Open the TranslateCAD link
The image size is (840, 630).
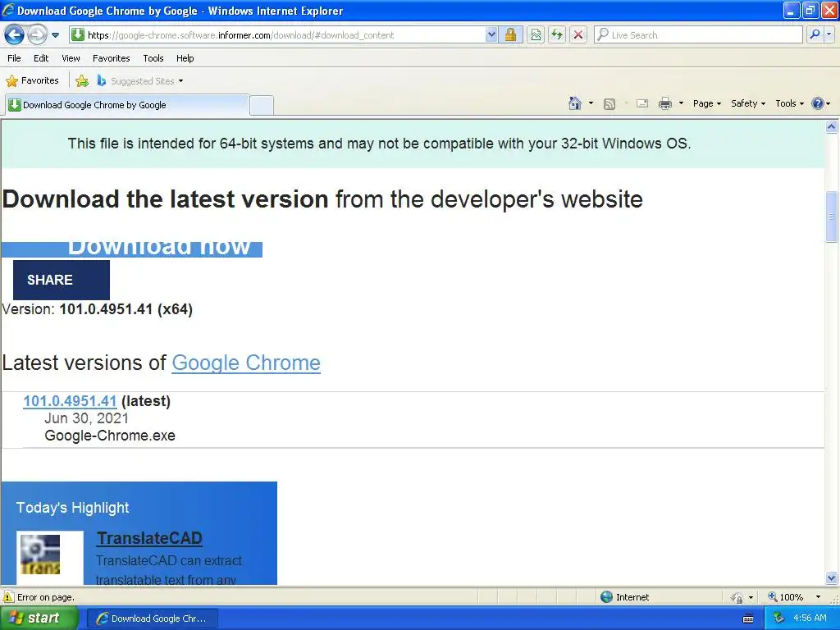point(149,538)
